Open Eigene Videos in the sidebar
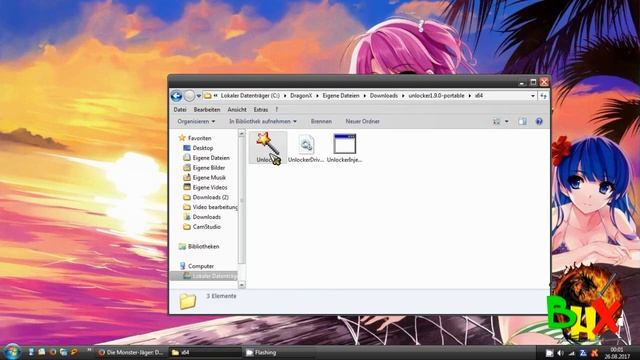 point(205,187)
